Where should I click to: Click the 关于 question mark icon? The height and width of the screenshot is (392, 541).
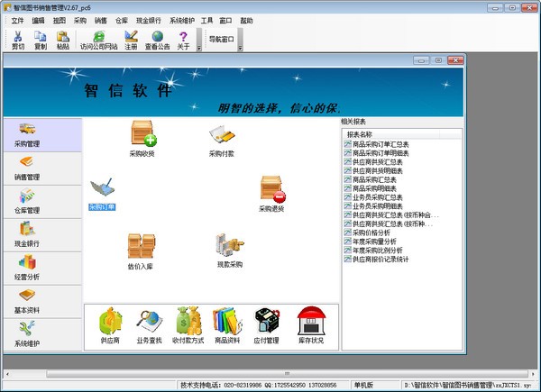point(183,40)
